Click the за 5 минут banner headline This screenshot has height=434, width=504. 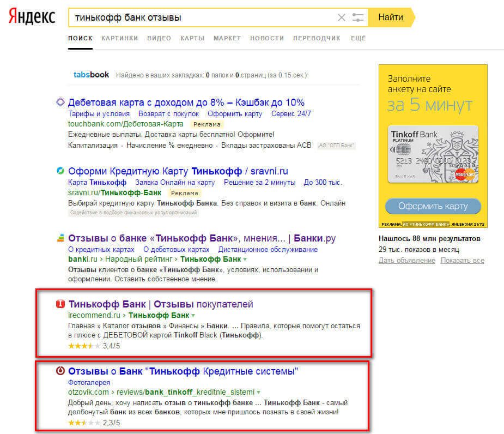tap(430, 105)
